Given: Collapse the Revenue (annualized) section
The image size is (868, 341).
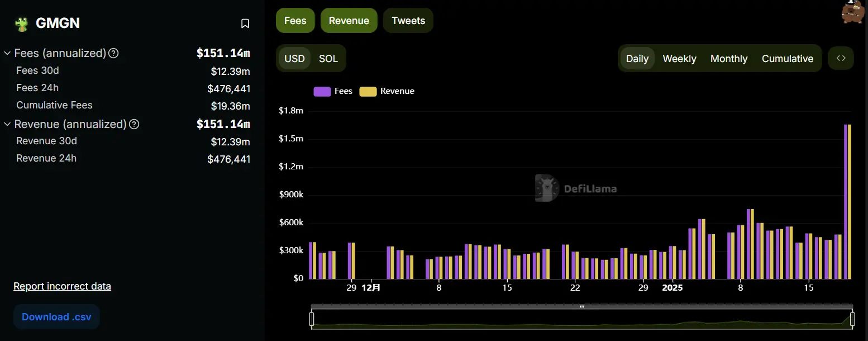Looking at the screenshot, I should [x=7, y=124].
